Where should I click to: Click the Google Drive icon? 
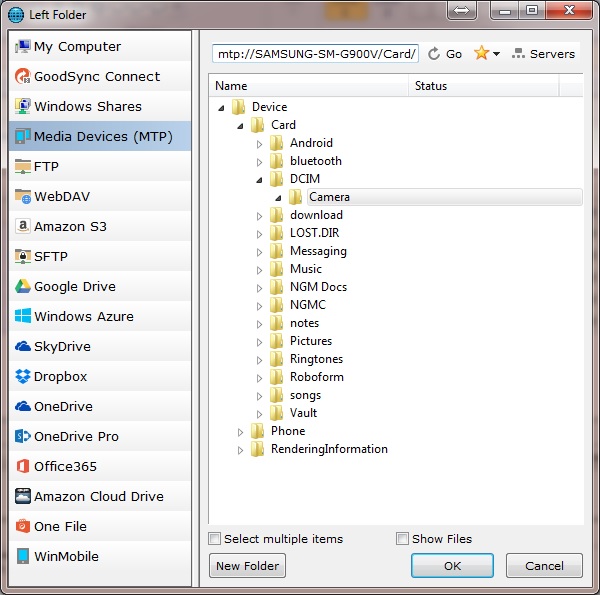(23, 286)
